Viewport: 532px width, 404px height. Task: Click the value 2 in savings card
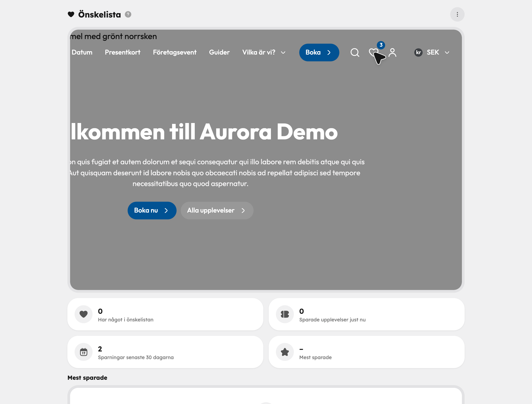click(100, 349)
